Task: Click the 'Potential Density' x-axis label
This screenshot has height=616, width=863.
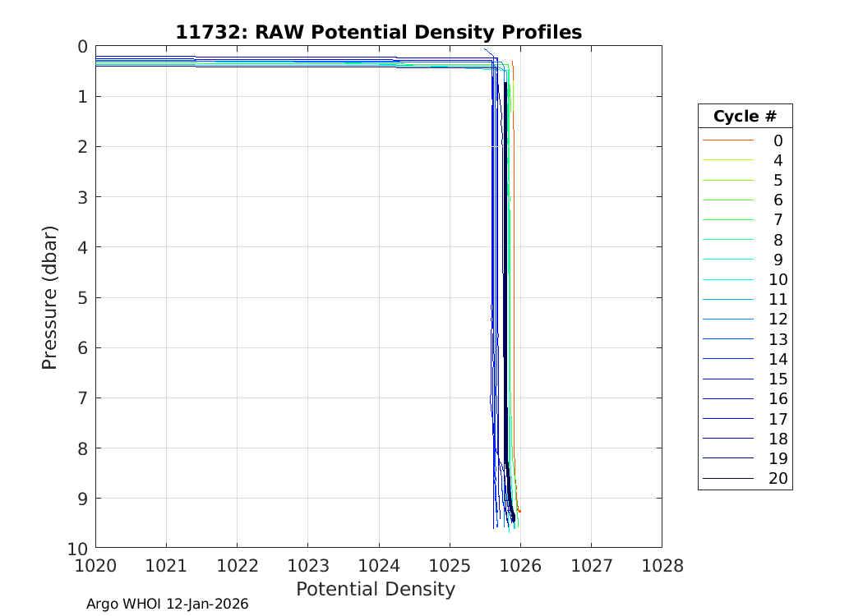Action: coord(376,589)
